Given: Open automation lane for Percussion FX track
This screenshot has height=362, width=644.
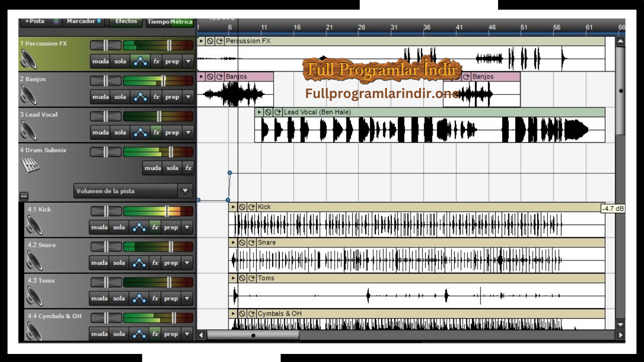Looking at the screenshot, I should (140, 61).
